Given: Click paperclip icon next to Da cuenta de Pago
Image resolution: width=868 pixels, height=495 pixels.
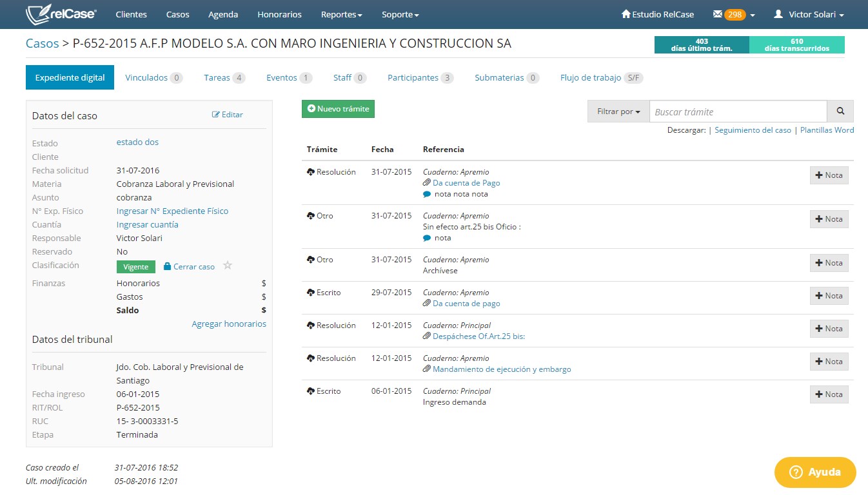Looking at the screenshot, I should [x=427, y=183].
